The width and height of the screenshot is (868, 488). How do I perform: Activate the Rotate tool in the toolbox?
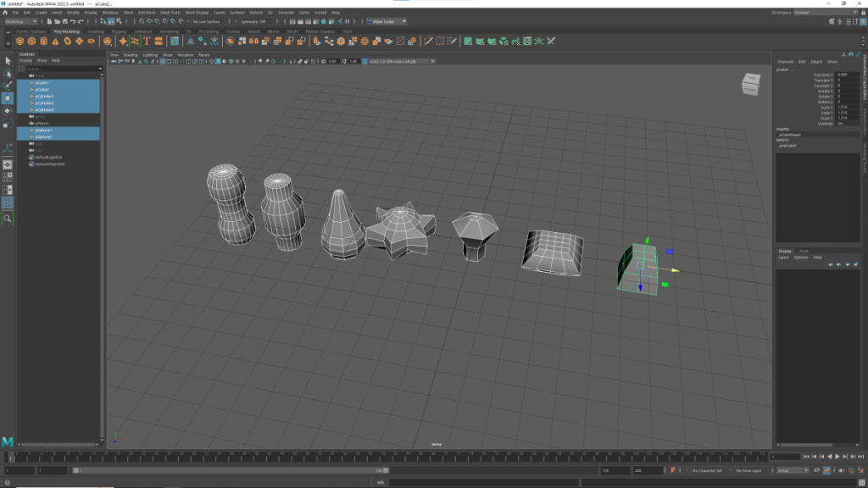(x=8, y=111)
